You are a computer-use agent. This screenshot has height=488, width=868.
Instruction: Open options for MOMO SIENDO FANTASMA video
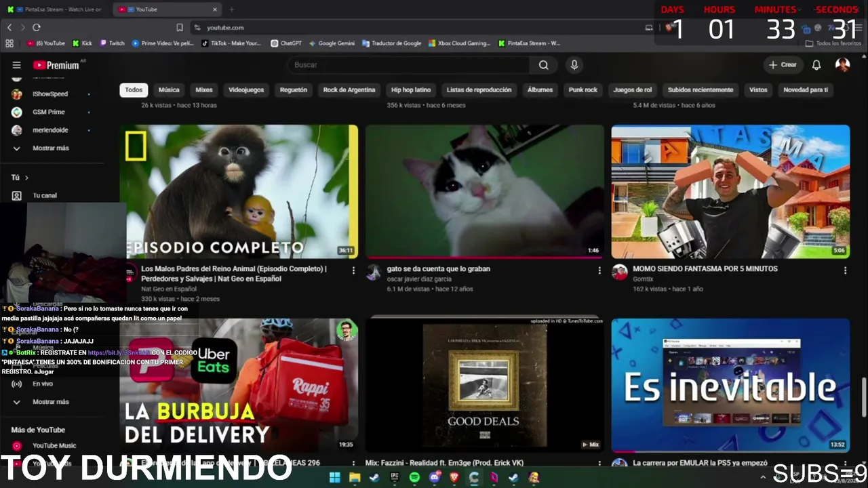point(845,270)
